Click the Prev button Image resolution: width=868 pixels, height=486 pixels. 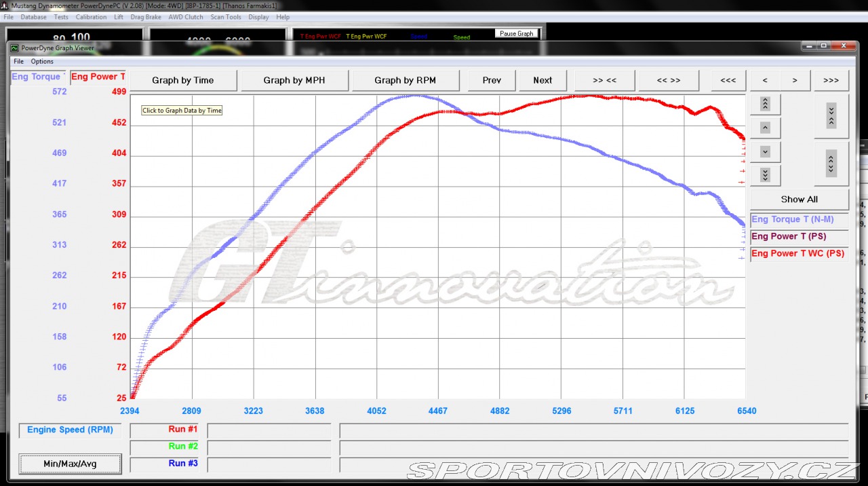(492, 80)
